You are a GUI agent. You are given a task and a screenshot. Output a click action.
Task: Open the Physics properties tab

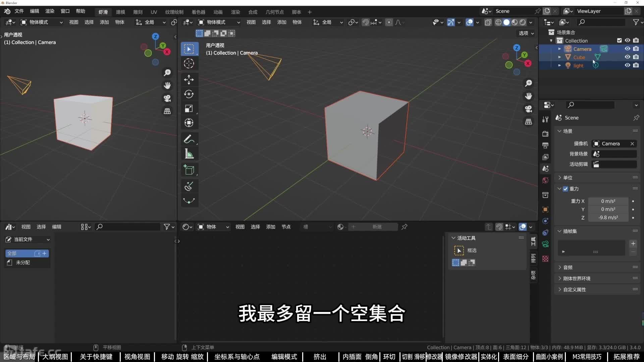point(545,221)
